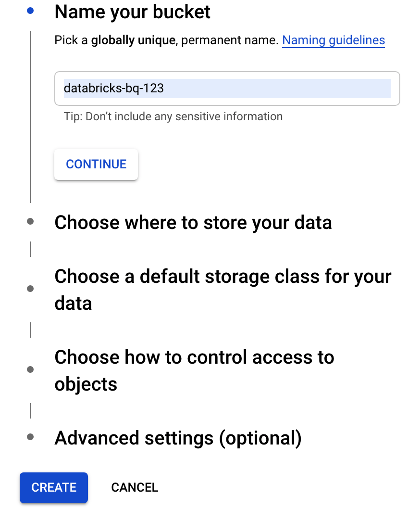Click the CREATE button
The image size is (420, 508).
(53, 487)
